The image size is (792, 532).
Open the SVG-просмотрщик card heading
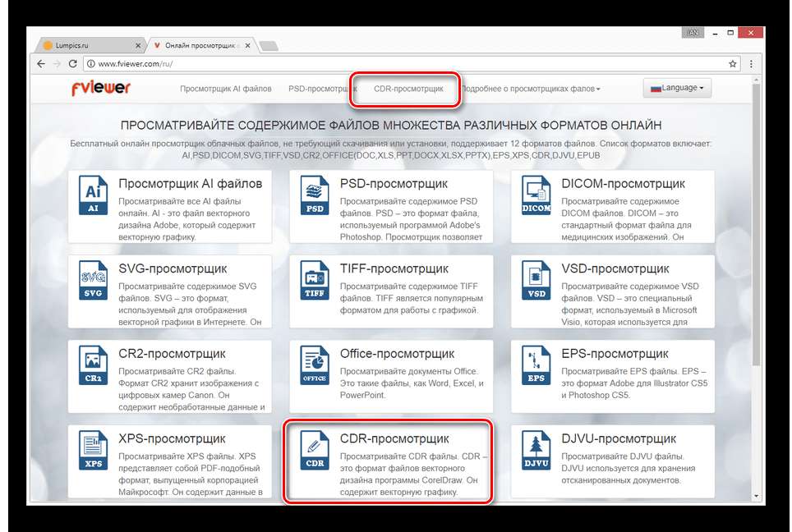click(x=173, y=268)
